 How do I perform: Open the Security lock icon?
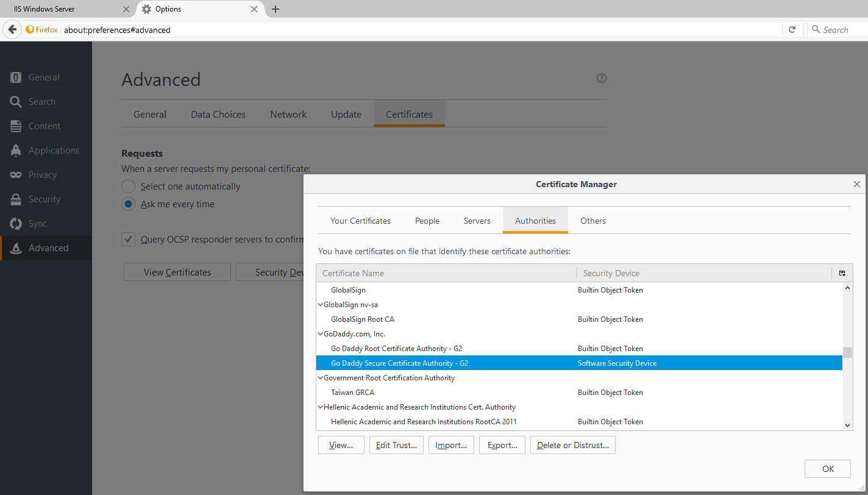click(x=16, y=199)
